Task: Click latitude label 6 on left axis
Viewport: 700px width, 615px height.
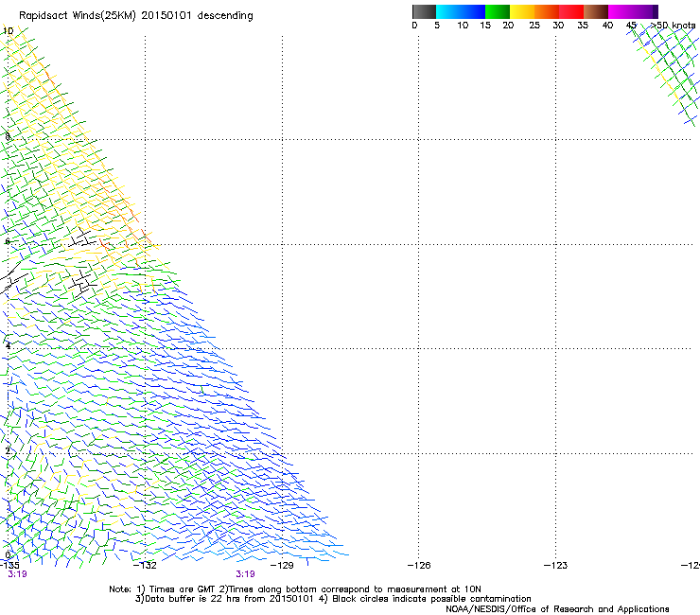Action: [x=8, y=241]
